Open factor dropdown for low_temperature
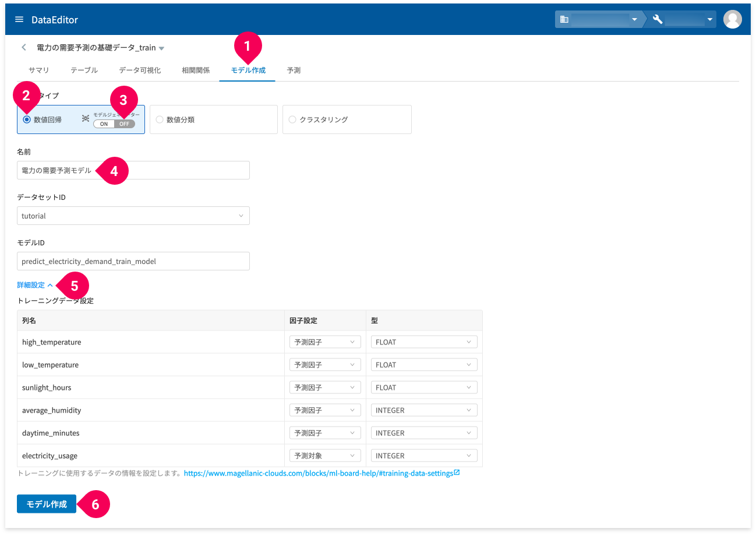Viewport: 756px width, 535px height. pos(325,365)
